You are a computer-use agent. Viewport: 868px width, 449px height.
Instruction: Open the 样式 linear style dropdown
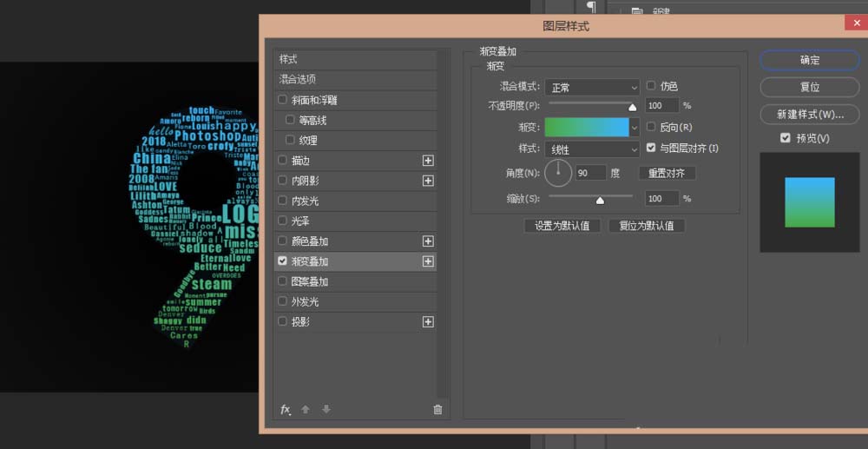[592, 149]
